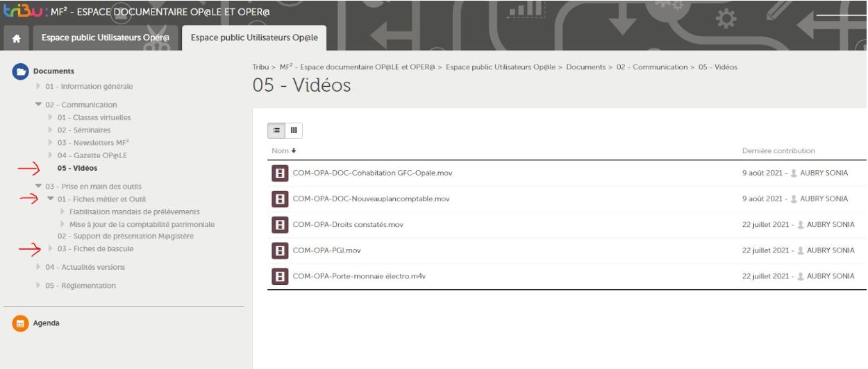Select 05 - Vidéos in tree
The height and width of the screenshot is (369, 868).
77,168
